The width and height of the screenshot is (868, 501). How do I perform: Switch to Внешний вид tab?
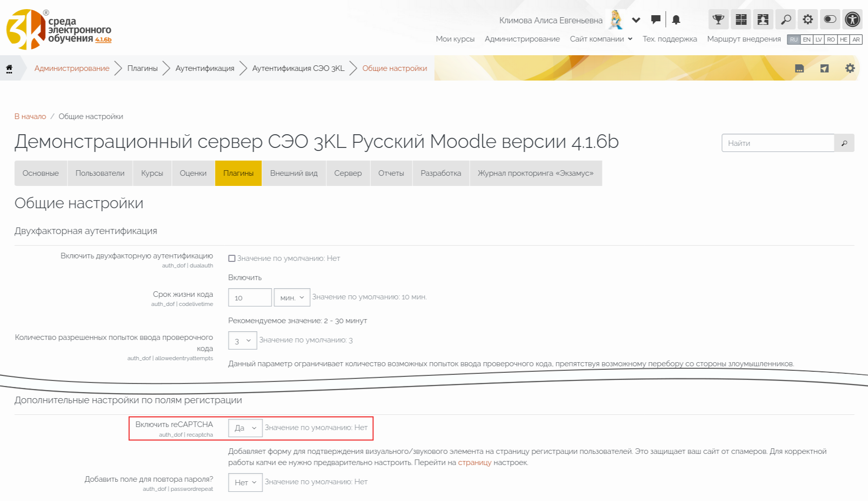tap(294, 173)
